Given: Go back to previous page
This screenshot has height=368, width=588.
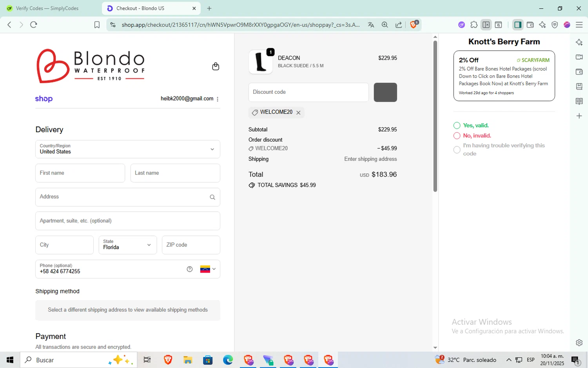Looking at the screenshot, I should pyautogui.click(x=9, y=25).
